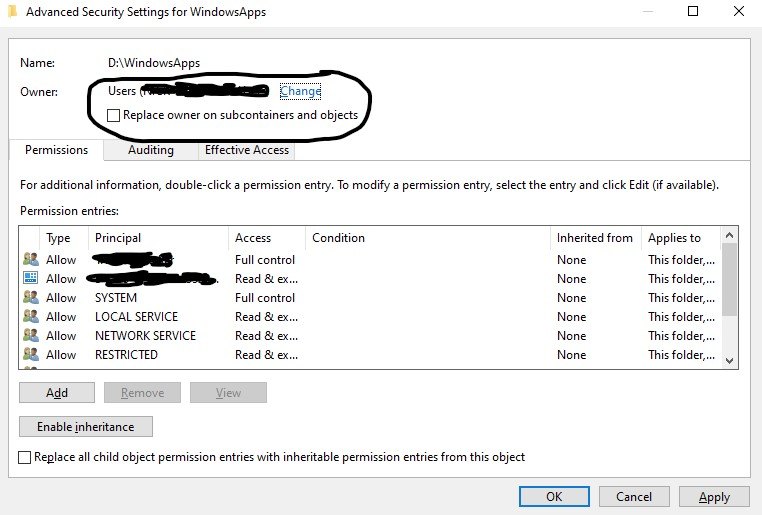Click the Cancel button

pos(634,497)
